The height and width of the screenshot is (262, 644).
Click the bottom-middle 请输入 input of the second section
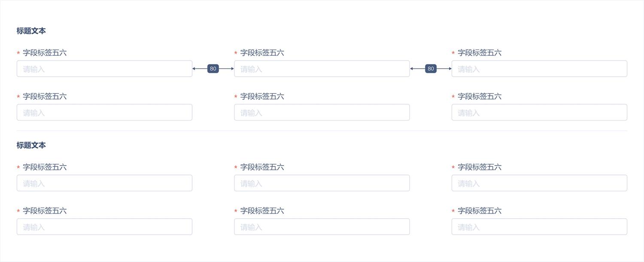322,227
